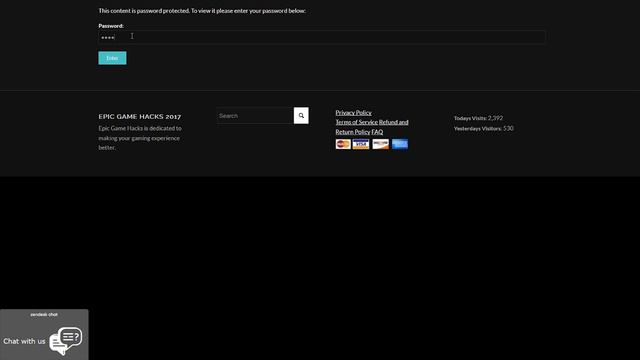The height and width of the screenshot is (360, 640).
Task: Click the Epic Game Hacks description paragraph
Action: (x=140, y=138)
